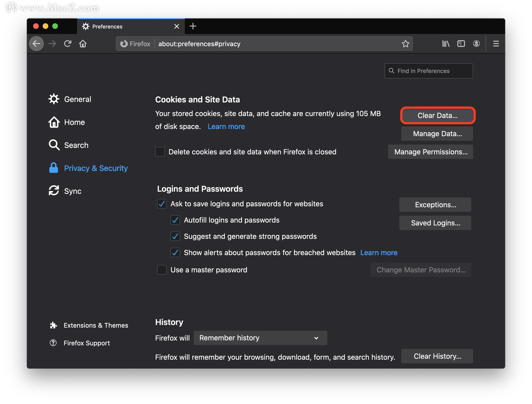Open the General settings category
The height and width of the screenshot is (404, 532).
coord(70,99)
